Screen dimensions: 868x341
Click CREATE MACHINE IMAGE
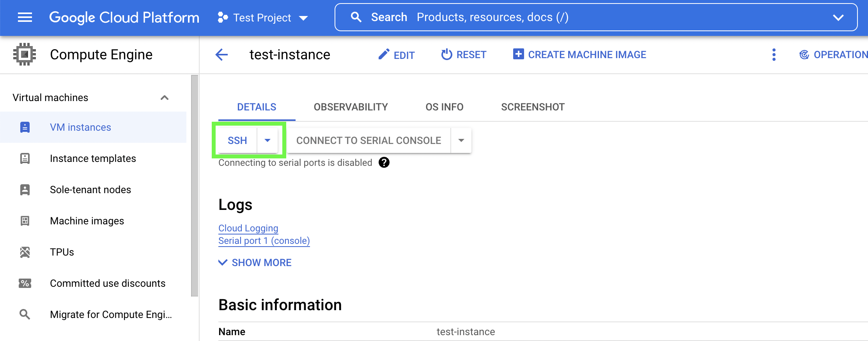point(579,55)
